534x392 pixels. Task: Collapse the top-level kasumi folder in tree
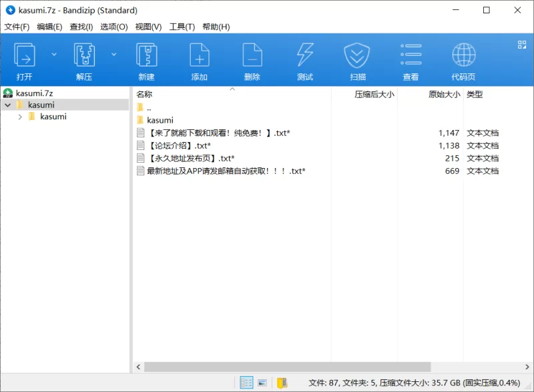(x=8, y=105)
